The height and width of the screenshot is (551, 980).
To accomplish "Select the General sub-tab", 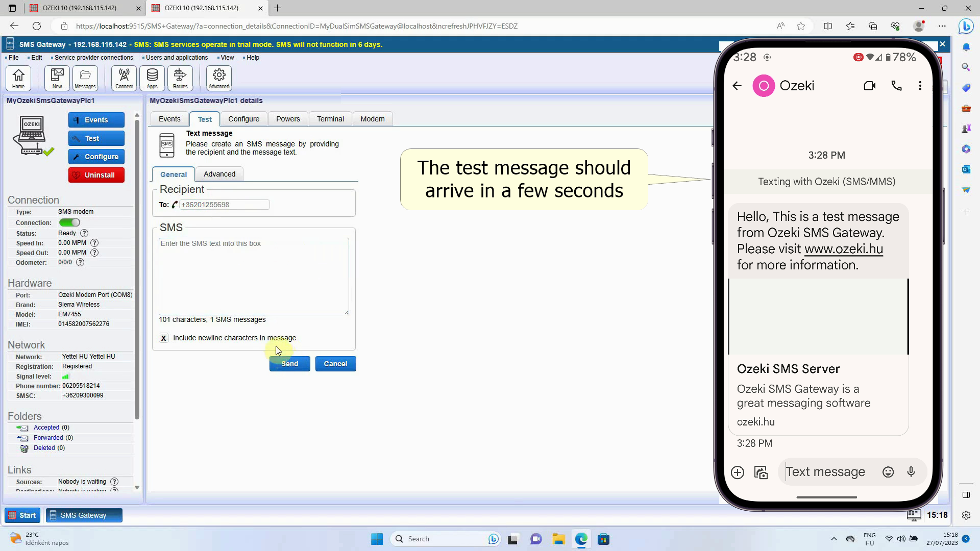I will [x=174, y=174].
